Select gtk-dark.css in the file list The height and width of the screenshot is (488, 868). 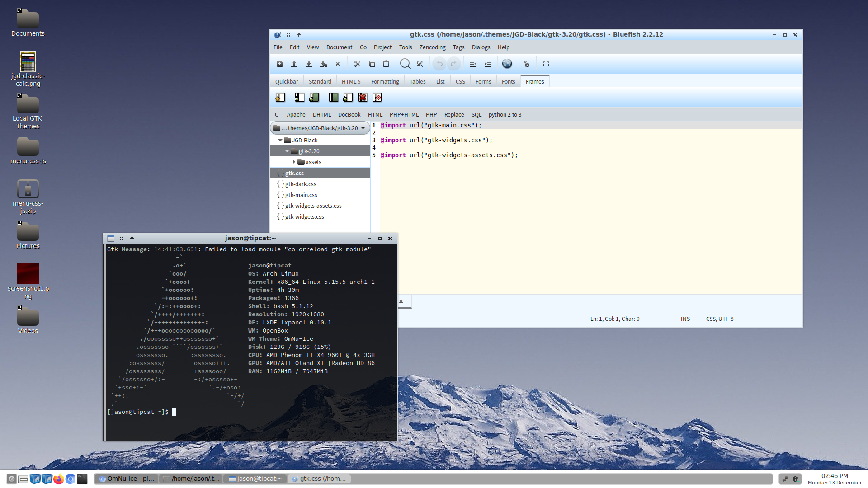320,184
